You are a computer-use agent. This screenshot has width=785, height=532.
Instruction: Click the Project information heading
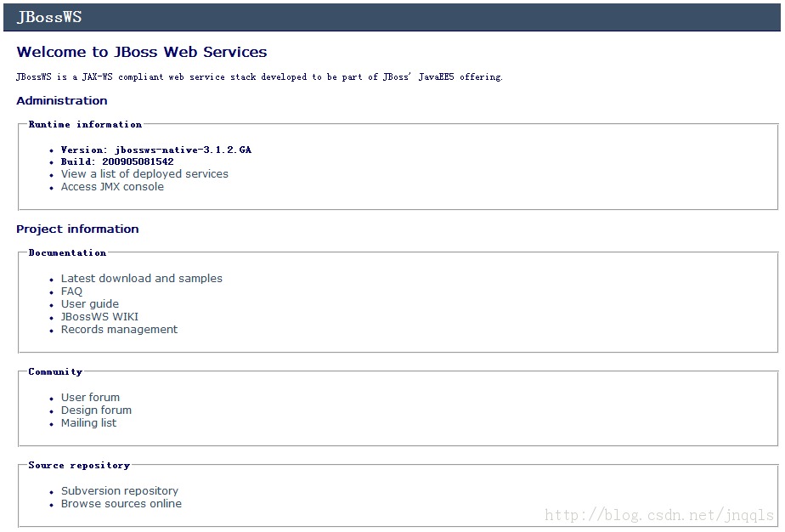(x=78, y=229)
